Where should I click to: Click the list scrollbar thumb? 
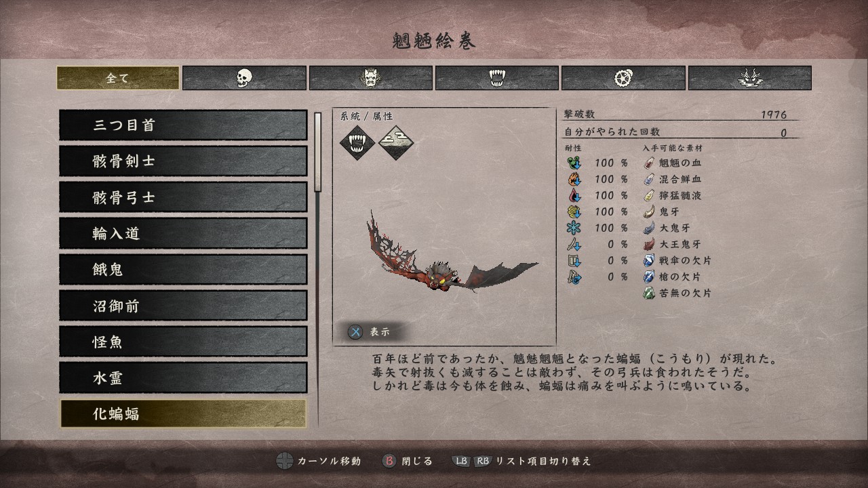click(317, 152)
